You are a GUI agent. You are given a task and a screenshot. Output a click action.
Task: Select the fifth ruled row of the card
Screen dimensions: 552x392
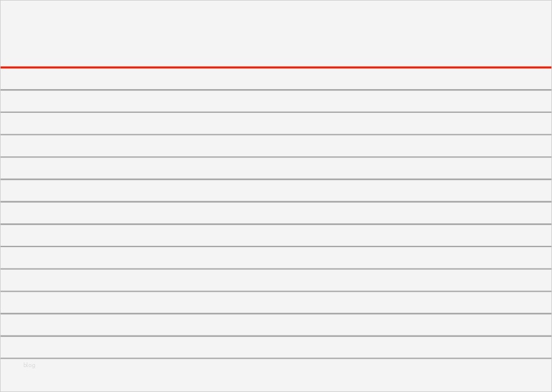276,168
